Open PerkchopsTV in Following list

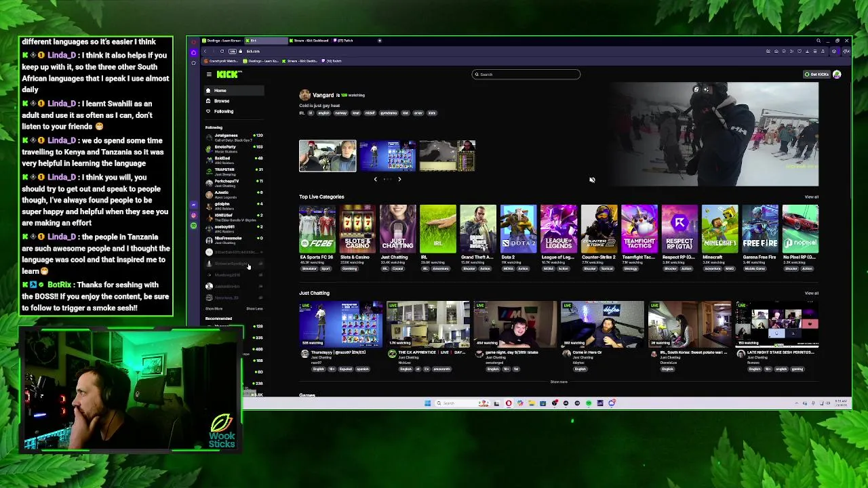(x=234, y=183)
